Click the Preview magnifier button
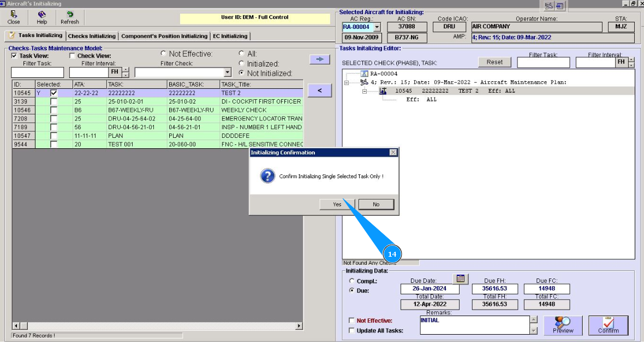The width and height of the screenshot is (644, 345). pyautogui.click(x=563, y=325)
